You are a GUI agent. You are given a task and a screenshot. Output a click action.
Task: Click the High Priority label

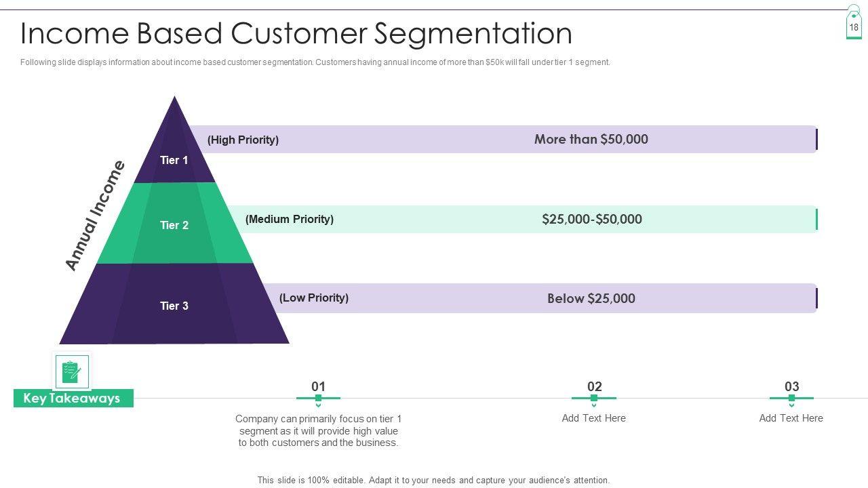coord(243,140)
